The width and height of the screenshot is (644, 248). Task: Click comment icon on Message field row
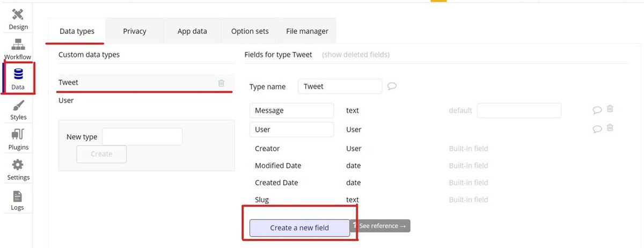pos(597,110)
